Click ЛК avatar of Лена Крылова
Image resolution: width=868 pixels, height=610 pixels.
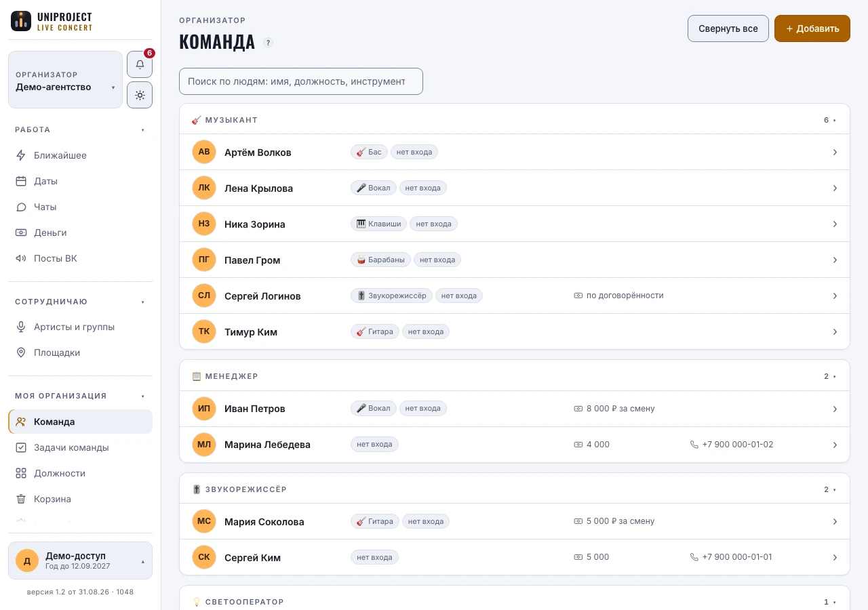click(204, 188)
